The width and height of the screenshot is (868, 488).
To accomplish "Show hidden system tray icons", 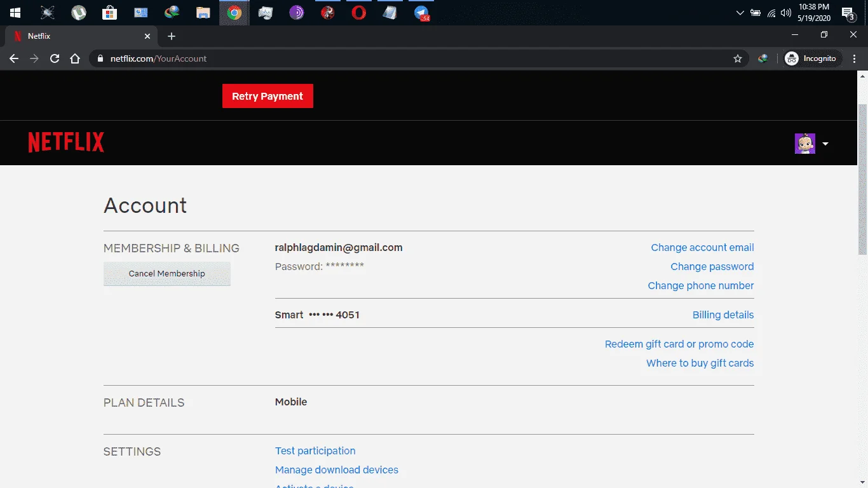I will click(740, 13).
